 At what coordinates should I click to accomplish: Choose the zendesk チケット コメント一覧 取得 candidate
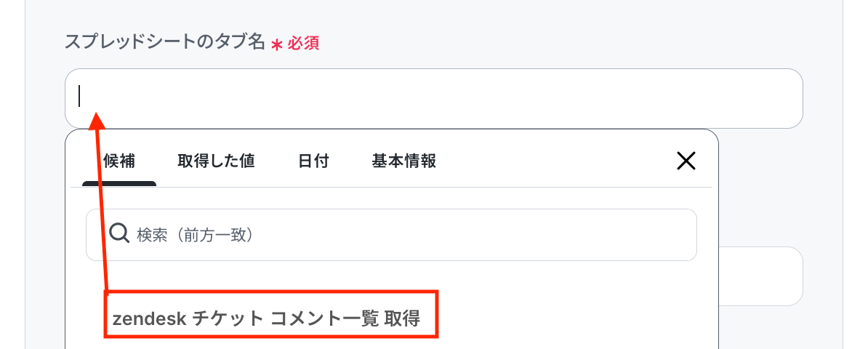pos(266,318)
